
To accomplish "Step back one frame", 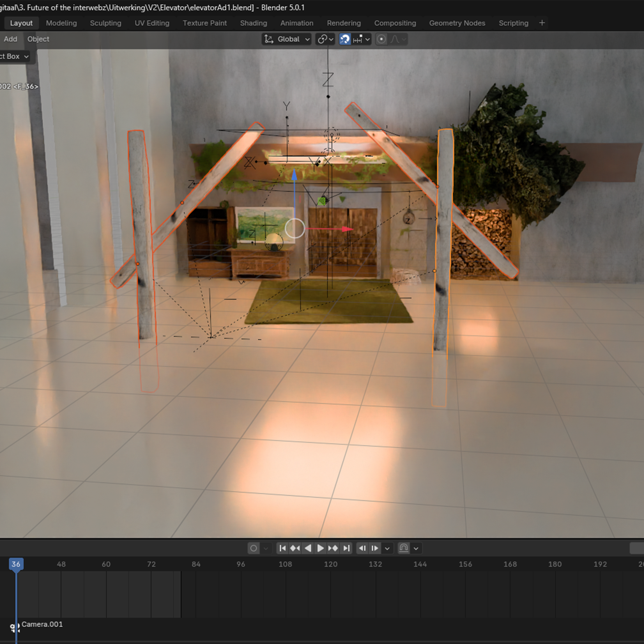I will pos(362,548).
